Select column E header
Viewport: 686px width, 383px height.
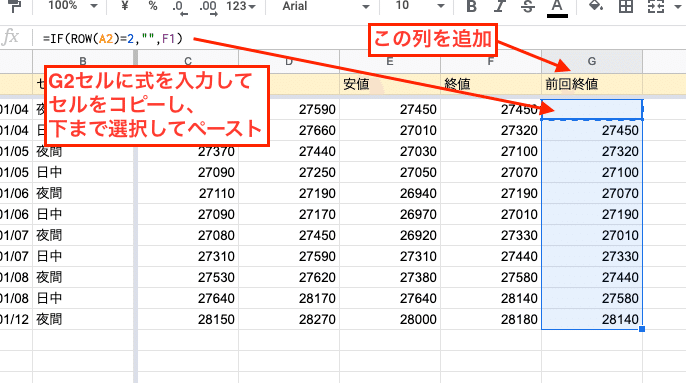point(389,61)
